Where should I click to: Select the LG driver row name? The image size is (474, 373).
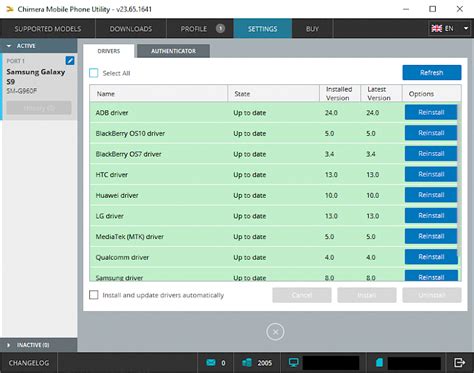[110, 216]
